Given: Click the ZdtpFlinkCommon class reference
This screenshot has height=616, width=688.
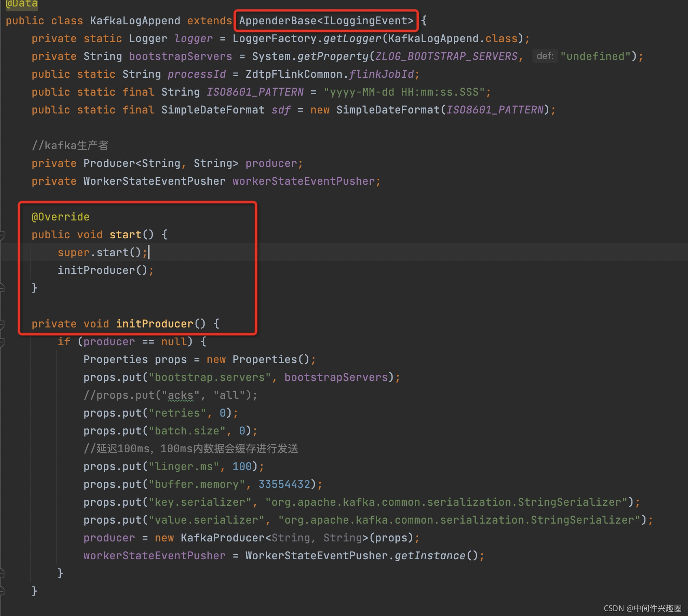Looking at the screenshot, I should click(294, 74).
